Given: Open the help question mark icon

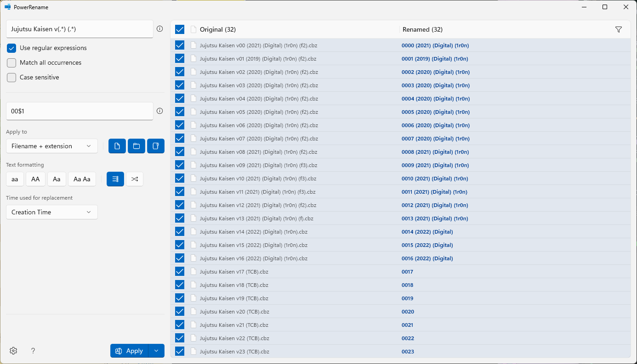Looking at the screenshot, I should tap(33, 351).
